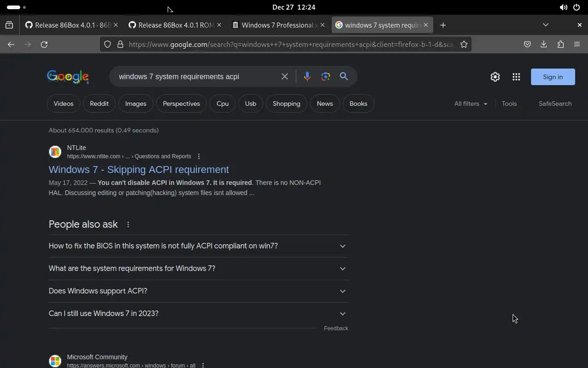Click the Microsoft Community result source
This screenshot has height=368, width=588.
click(x=97, y=357)
